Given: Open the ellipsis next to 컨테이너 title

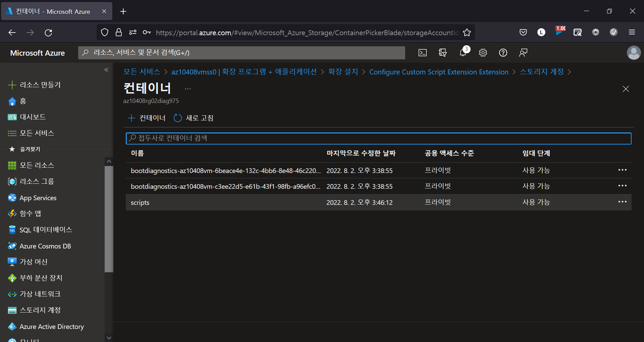Looking at the screenshot, I should [x=188, y=89].
